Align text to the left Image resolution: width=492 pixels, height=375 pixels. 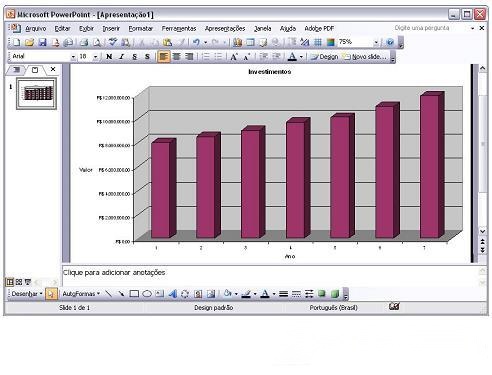[x=163, y=57]
